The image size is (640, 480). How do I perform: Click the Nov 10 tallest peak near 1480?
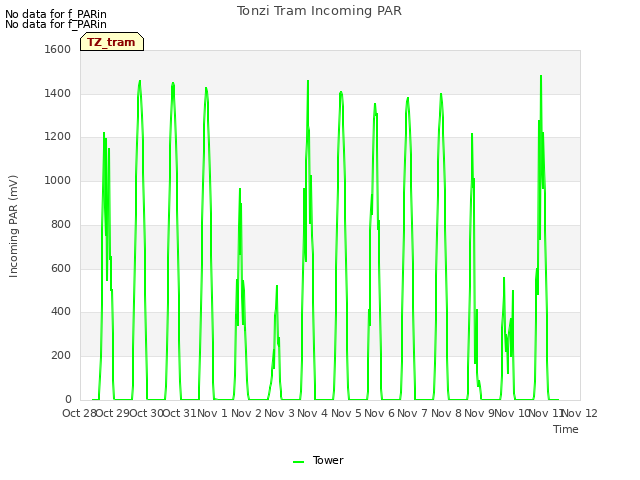pos(541,76)
